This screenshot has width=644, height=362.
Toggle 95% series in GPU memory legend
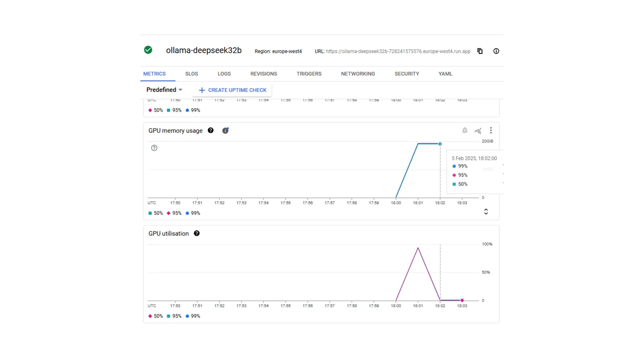pyautogui.click(x=174, y=213)
